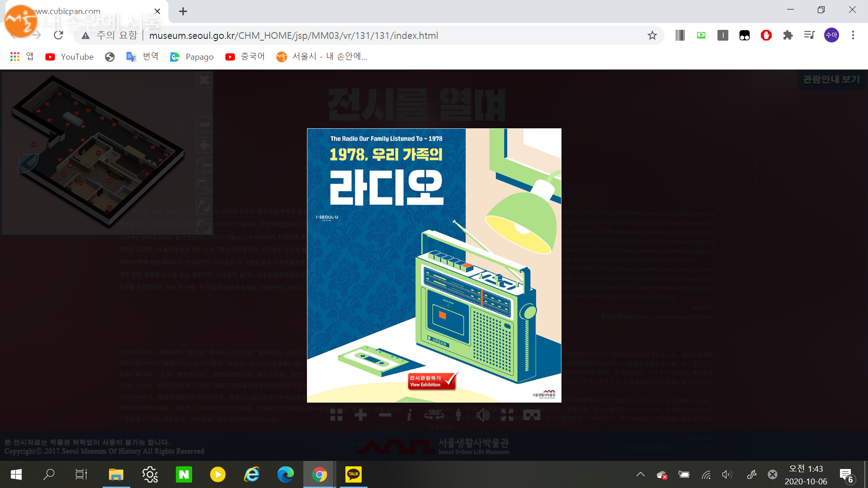The width and height of the screenshot is (868, 488).
Task: Bookmark this page with the star icon
Action: (652, 35)
